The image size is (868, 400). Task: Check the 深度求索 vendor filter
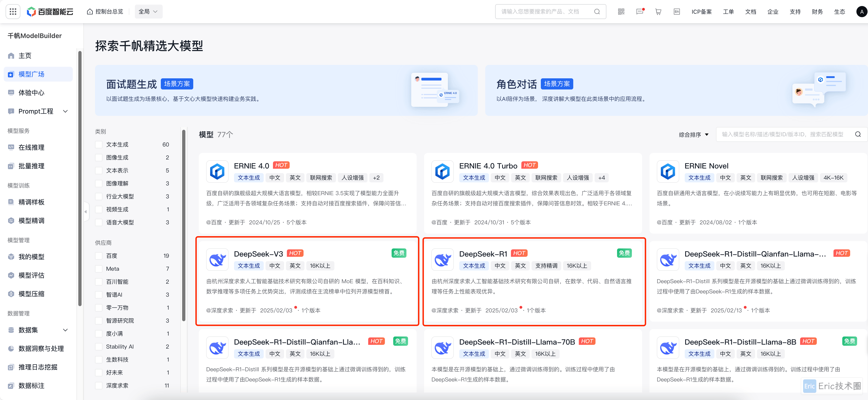pos(99,385)
